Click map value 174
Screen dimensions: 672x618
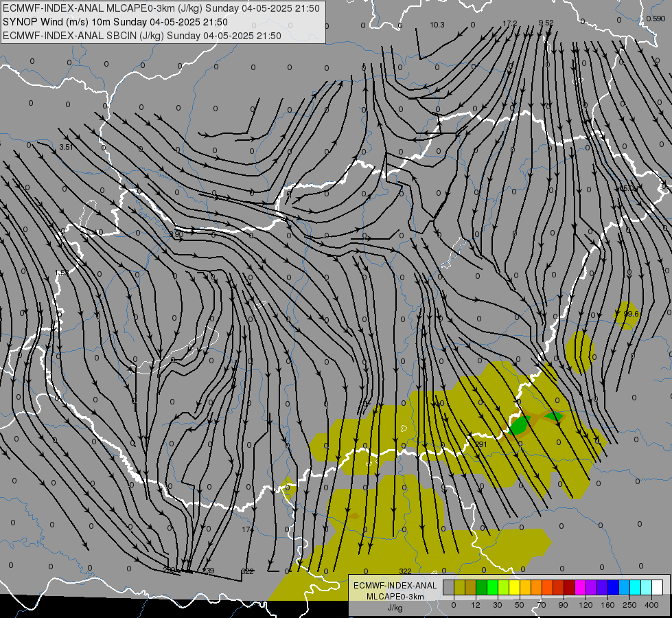(x=247, y=529)
